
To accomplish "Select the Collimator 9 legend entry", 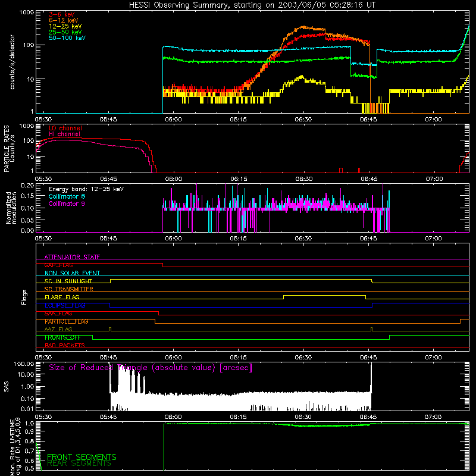I will point(67,203).
